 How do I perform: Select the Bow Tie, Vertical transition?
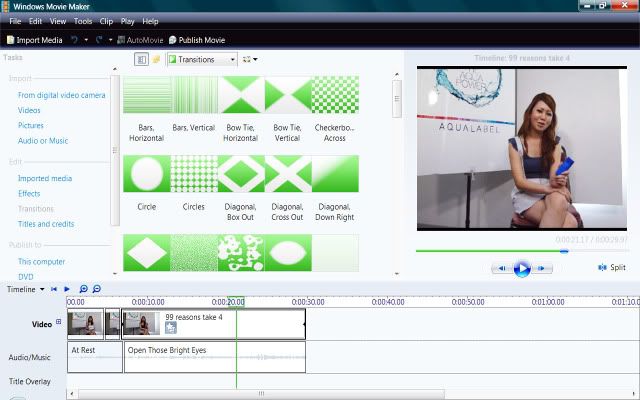[288, 95]
